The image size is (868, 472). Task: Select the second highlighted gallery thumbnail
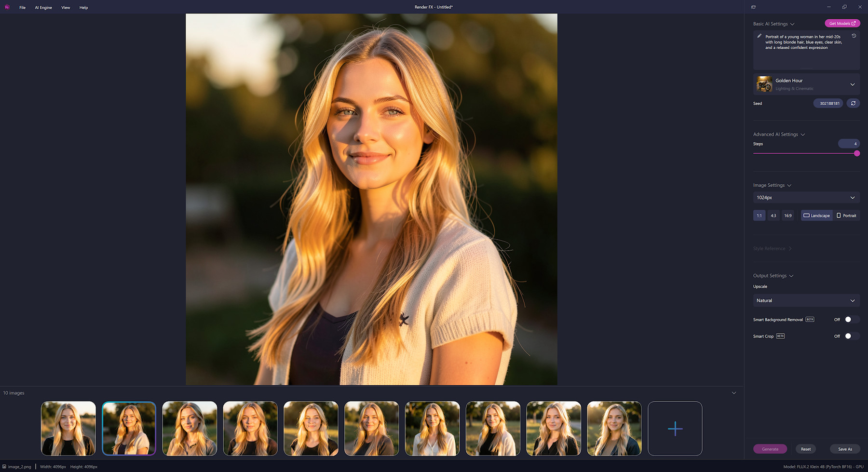(x=129, y=429)
